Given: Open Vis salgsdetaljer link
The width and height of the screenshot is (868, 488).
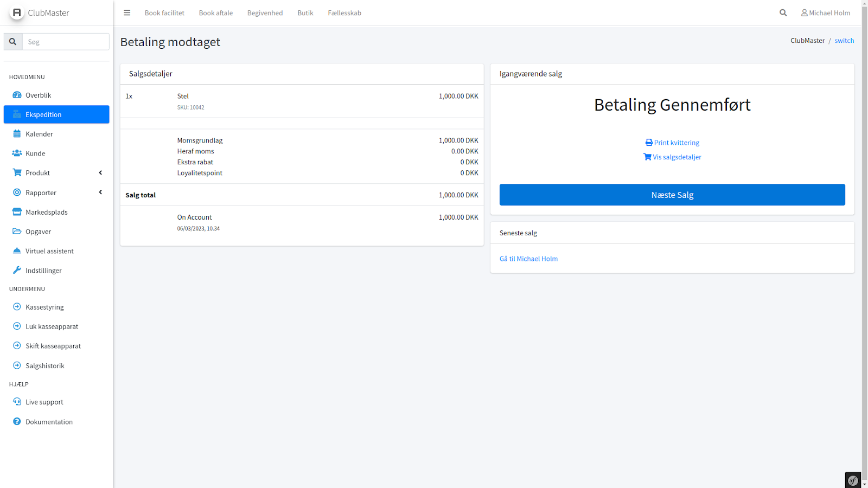Looking at the screenshot, I should point(672,157).
